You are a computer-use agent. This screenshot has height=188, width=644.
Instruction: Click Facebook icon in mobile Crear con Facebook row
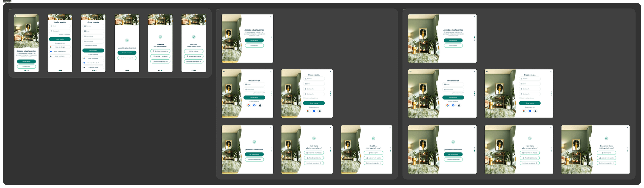84,63
